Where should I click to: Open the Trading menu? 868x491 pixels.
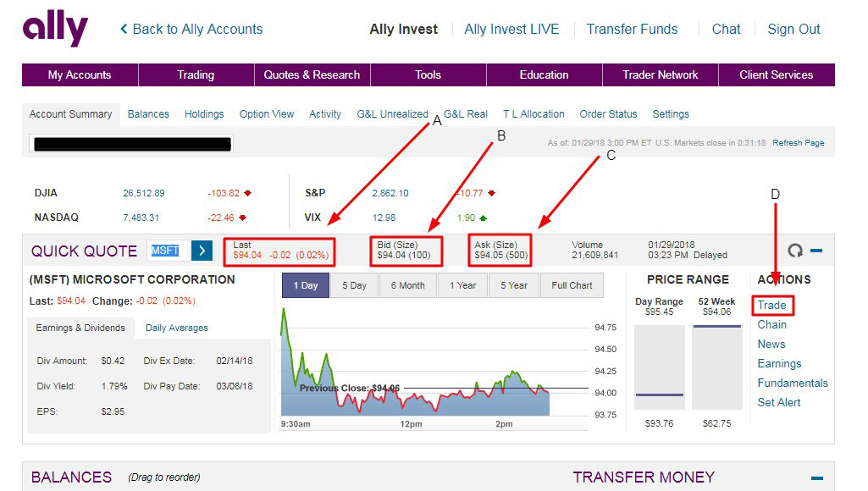[x=196, y=74]
